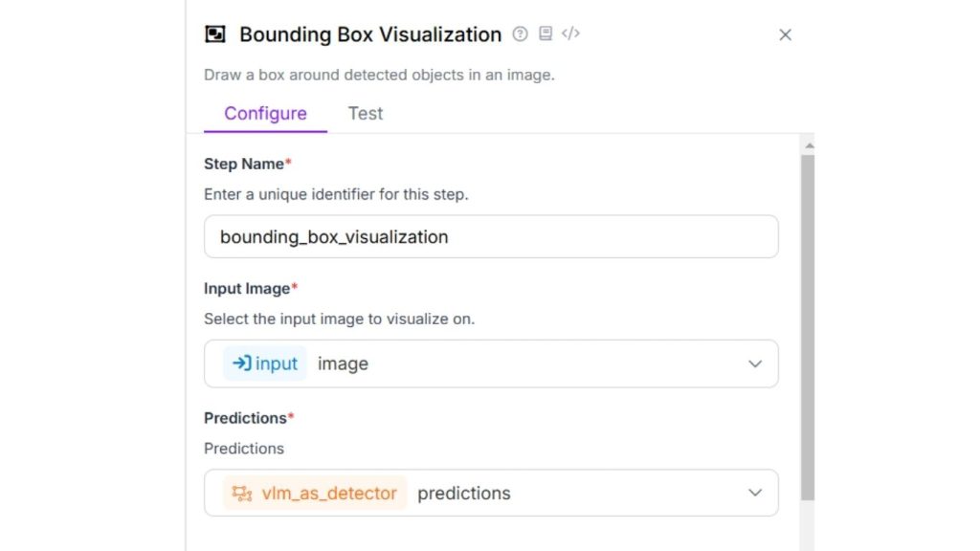Click the scrollbar up arrow
The width and height of the screenshot is (980, 551).
808,146
